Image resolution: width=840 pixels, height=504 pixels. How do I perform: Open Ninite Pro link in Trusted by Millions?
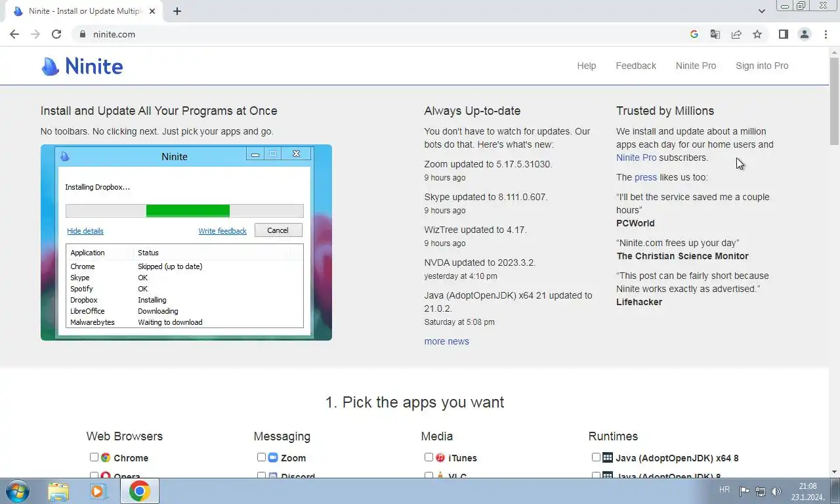[636, 157]
